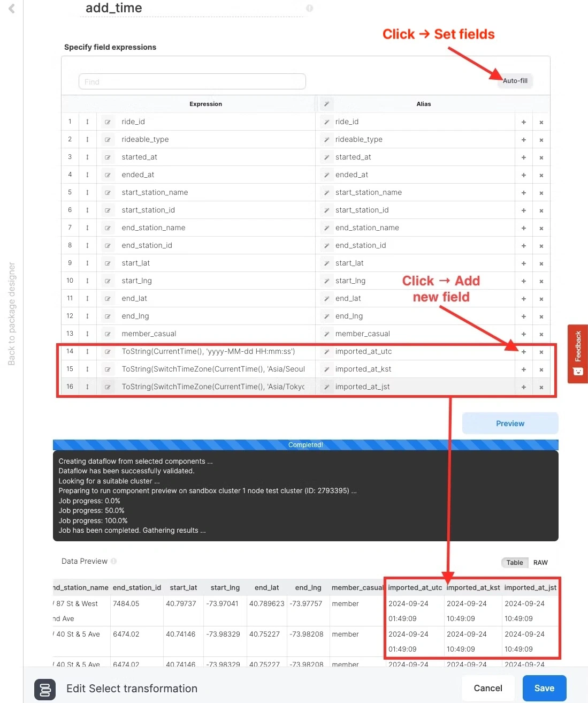Remove the ride_id field row
This screenshot has width=588, height=703.
(x=541, y=122)
